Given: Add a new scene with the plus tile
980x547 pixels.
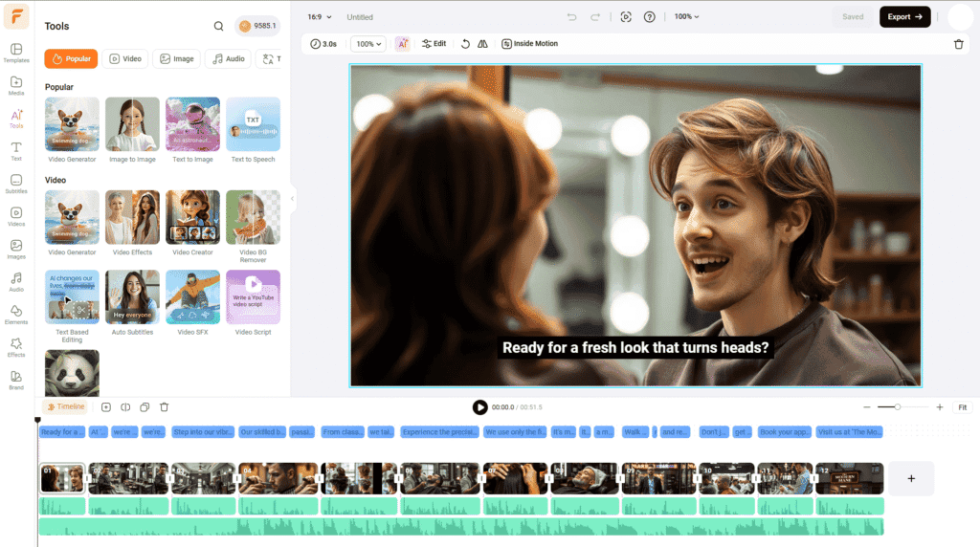Looking at the screenshot, I should pyautogui.click(x=911, y=479).
